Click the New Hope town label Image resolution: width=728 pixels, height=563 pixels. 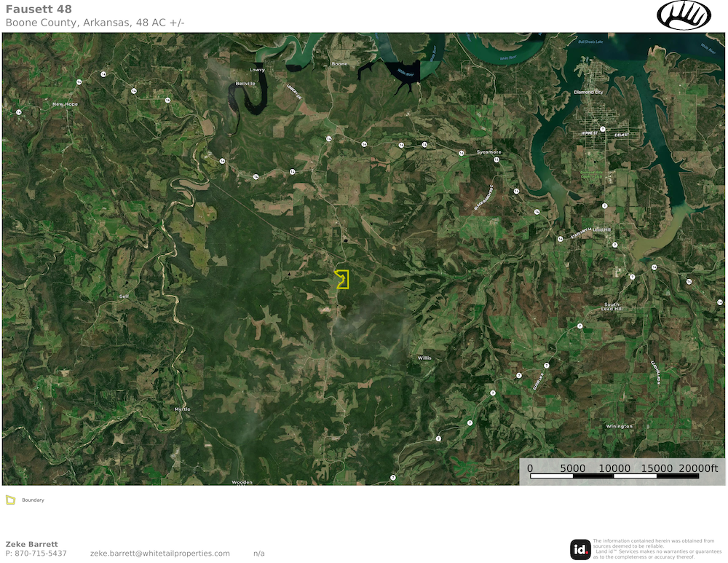pyautogui.click(x=64, y=104)
